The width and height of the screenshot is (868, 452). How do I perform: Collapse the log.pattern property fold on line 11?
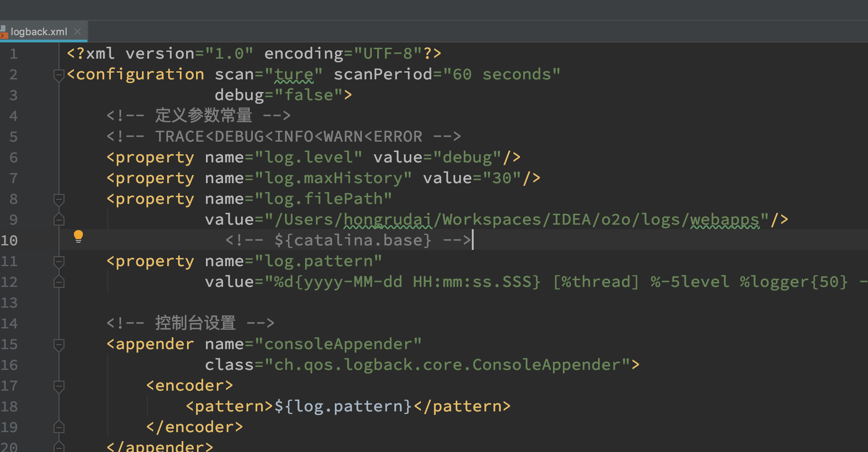59,262
